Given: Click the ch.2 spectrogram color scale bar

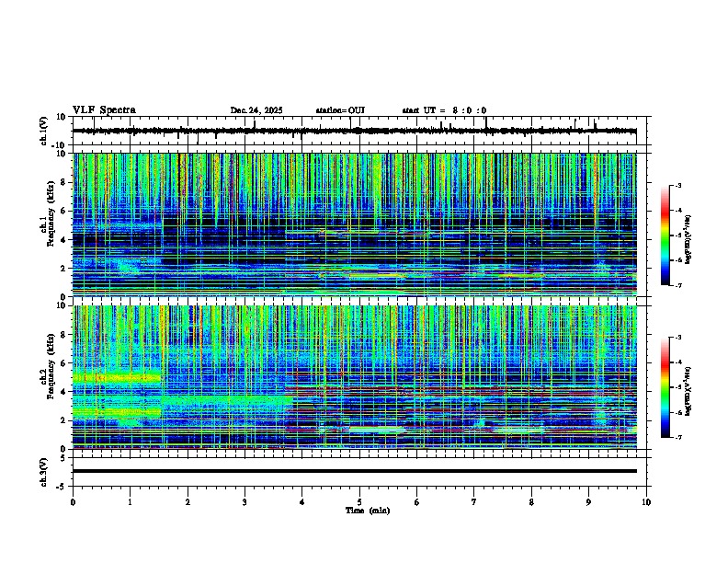Looking at the screenshot, I should click(665, 387).
